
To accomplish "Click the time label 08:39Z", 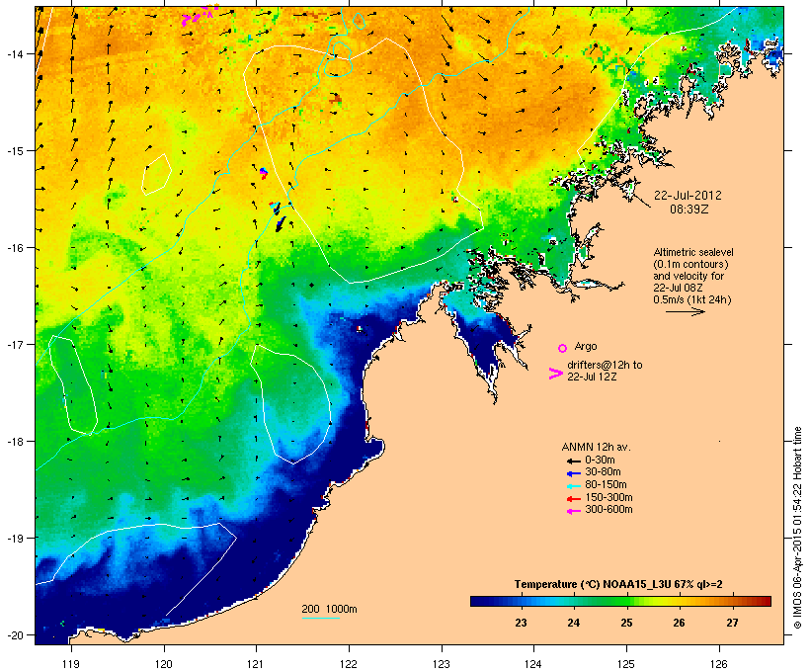I will (x=689, y=210).
